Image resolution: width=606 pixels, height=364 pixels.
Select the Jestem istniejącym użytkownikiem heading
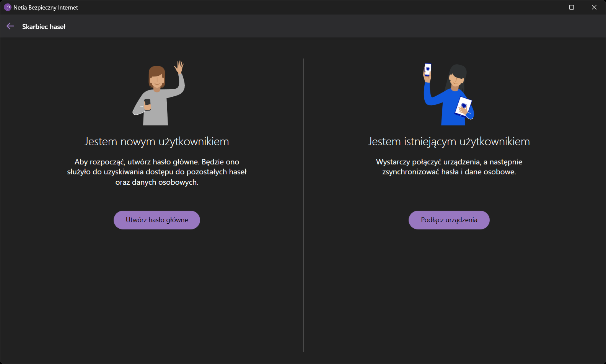click(x=449, y=141)
